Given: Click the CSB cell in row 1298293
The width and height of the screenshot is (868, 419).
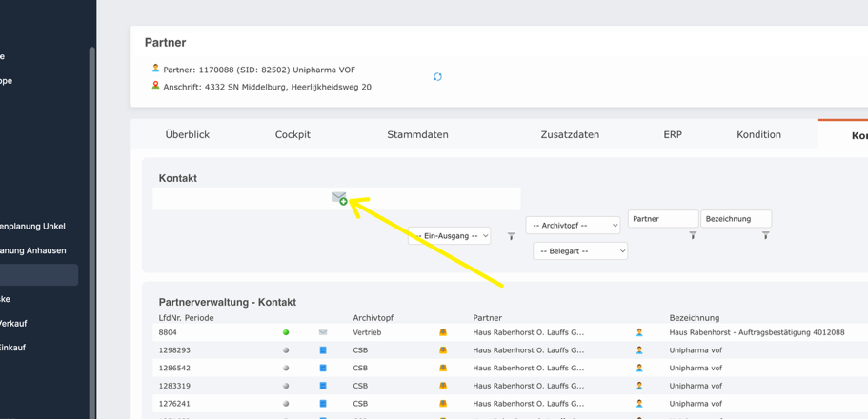Looking at the screenshot, I should (x=360, y=350).
